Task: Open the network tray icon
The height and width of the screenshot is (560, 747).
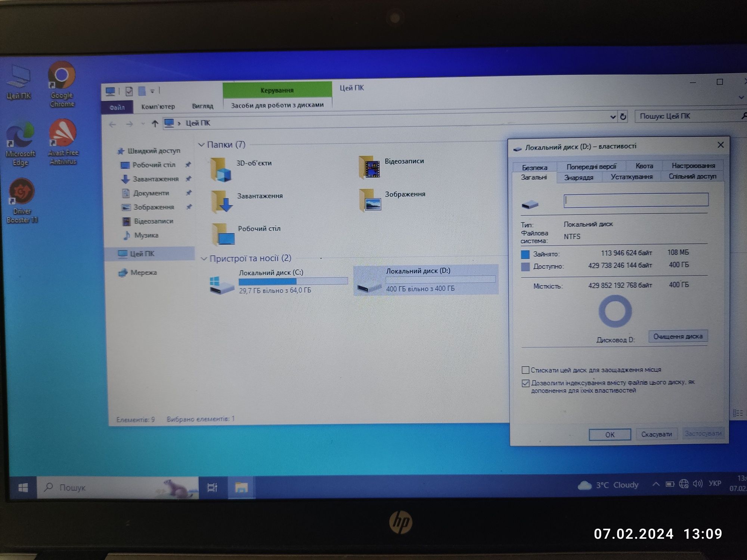Action: coord(684,484)
